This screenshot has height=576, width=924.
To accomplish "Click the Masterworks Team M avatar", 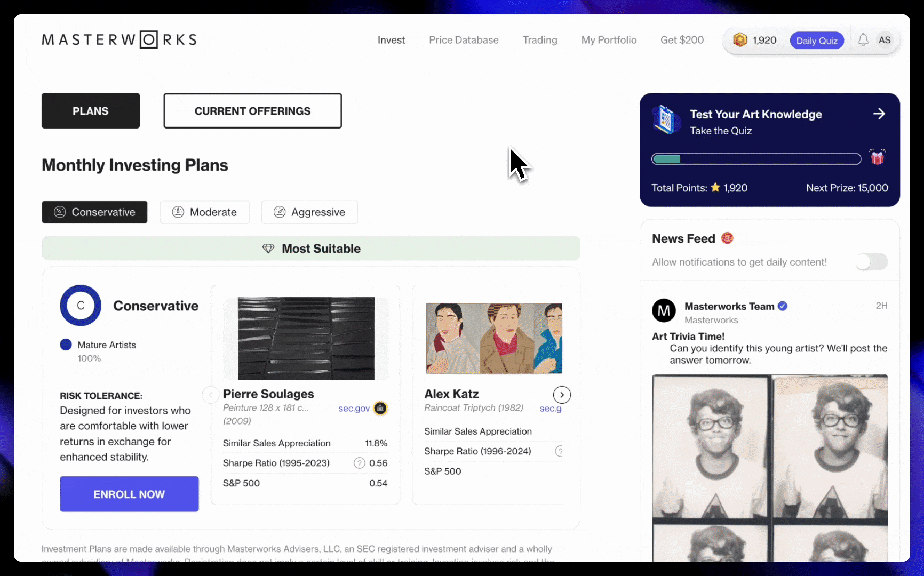I will point(664,310).
